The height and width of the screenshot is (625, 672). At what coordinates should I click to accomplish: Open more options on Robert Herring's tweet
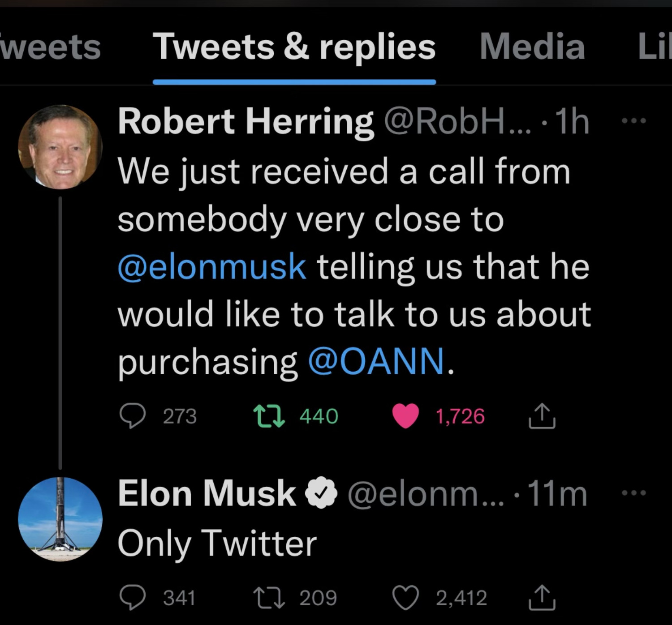click(634, 120)
